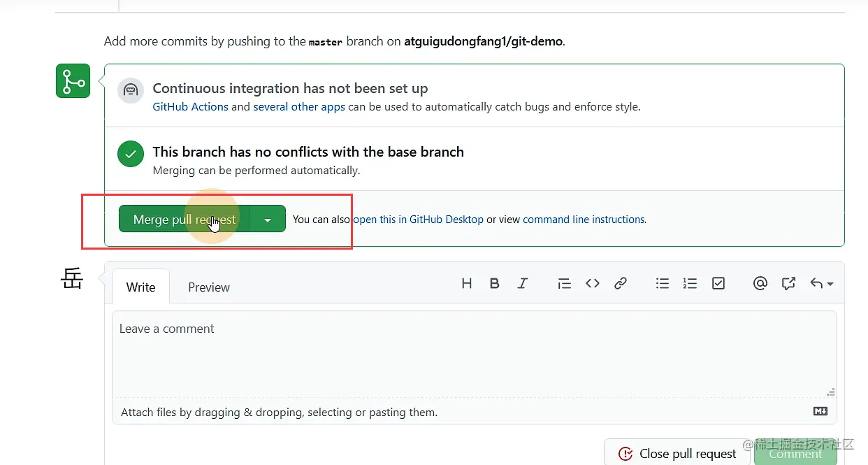Close the pull request
Image resolution: width=868 pixels, height=465 pixels.
[678, 452]
